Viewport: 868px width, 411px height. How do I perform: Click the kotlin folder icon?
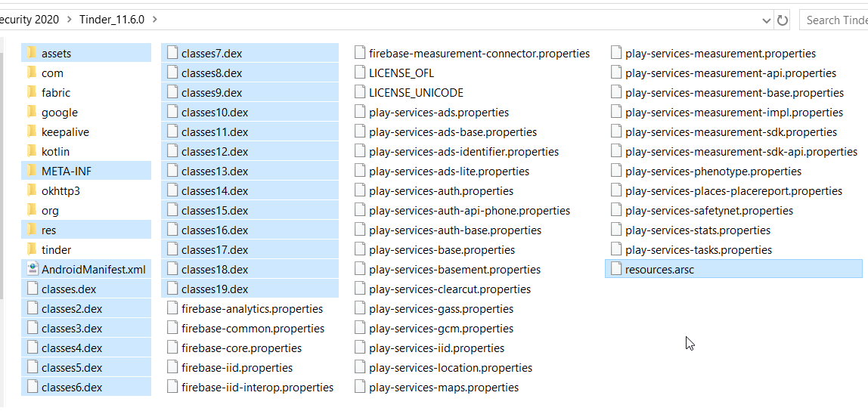[x=32, y=151]
